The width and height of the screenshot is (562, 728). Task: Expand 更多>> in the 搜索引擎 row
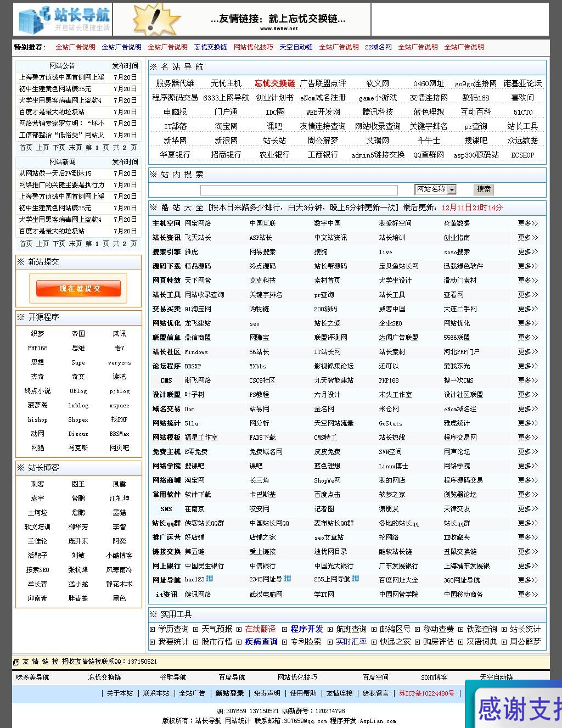pos(527,252)
